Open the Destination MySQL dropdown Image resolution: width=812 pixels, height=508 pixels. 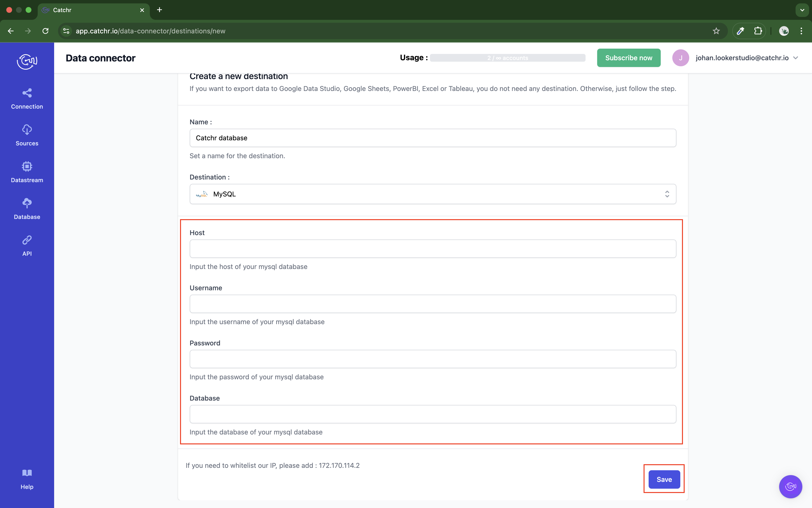(433, 194)
